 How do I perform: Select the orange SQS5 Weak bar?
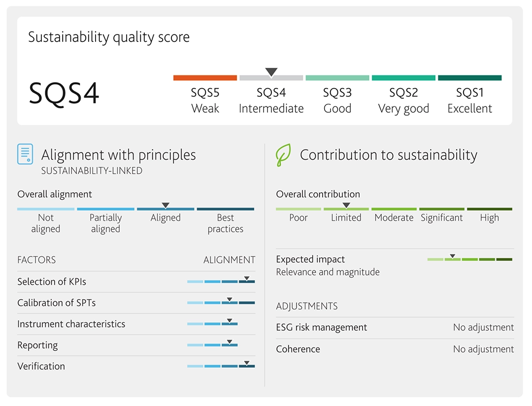tap(205, 78)
